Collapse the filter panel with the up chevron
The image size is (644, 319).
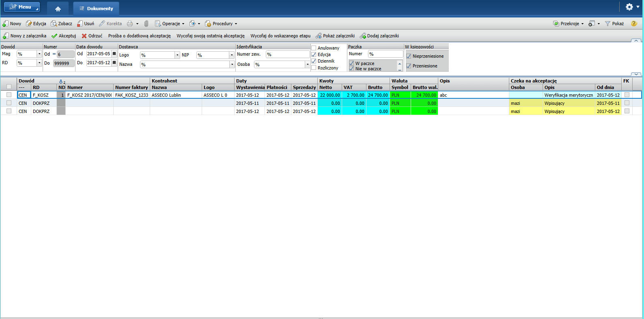[x=636, y=41]
